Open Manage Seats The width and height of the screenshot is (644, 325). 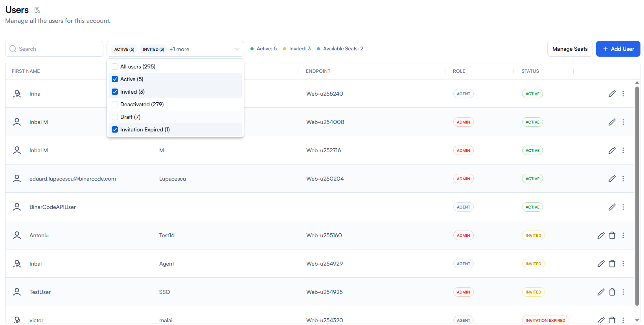(x=570, y=49)
